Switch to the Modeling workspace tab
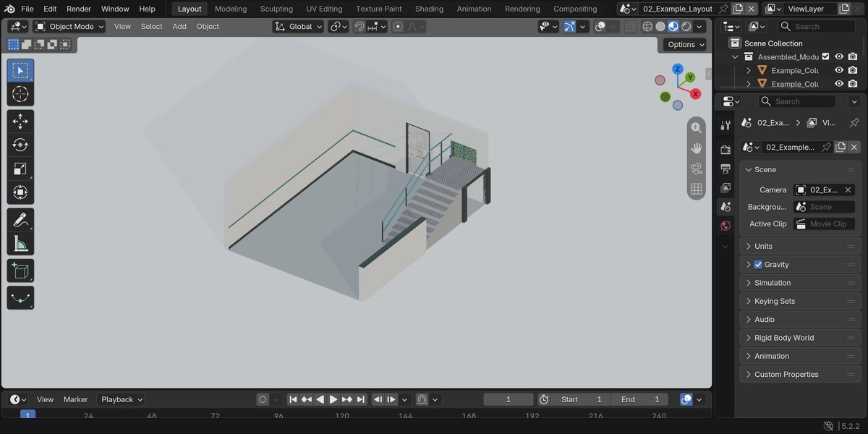This screenshot has width=868, height=434. [x=231, y=9]
